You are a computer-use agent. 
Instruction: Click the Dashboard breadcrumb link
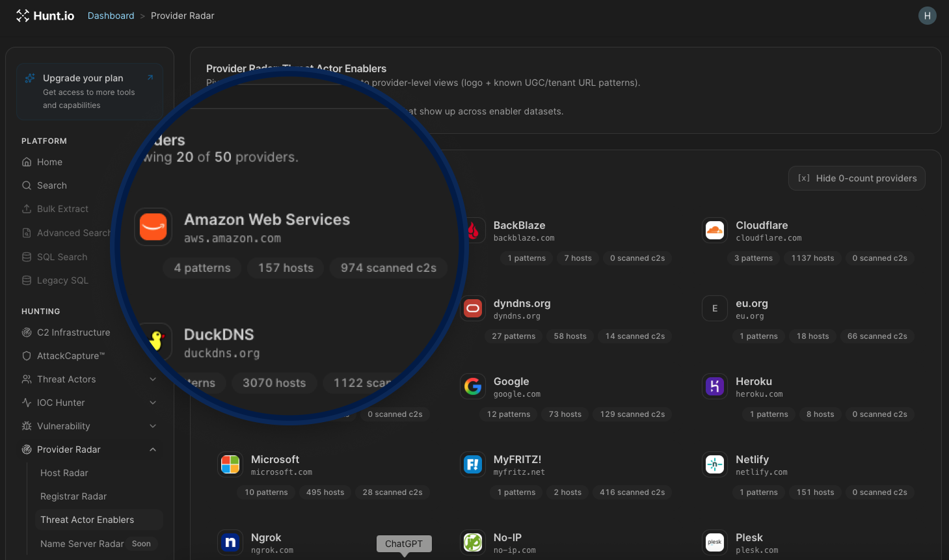pos(111,16)
